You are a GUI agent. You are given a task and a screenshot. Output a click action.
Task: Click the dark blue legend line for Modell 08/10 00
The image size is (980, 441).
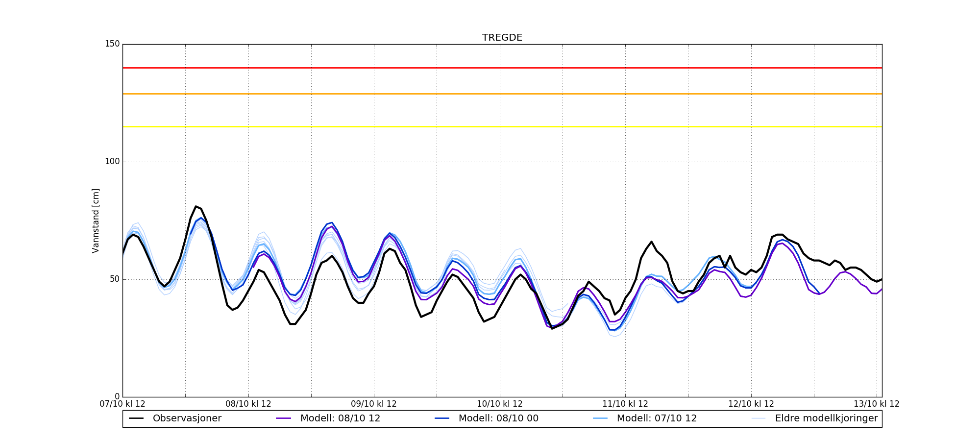pyautogui.click(x=442, y=418)
